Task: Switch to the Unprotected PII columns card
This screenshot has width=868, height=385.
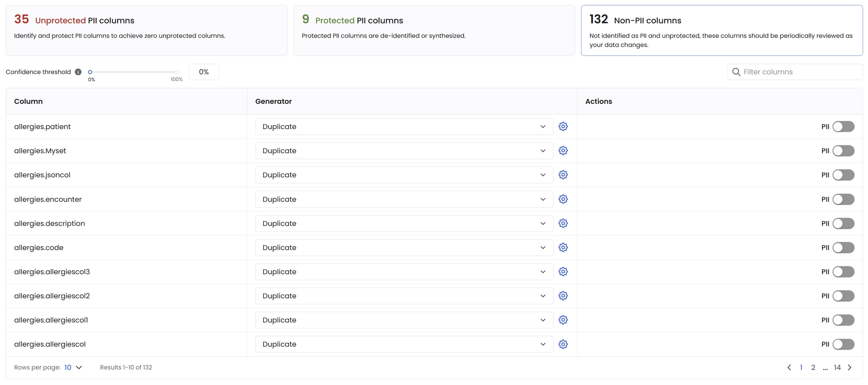Action: [x=147, y=30]
